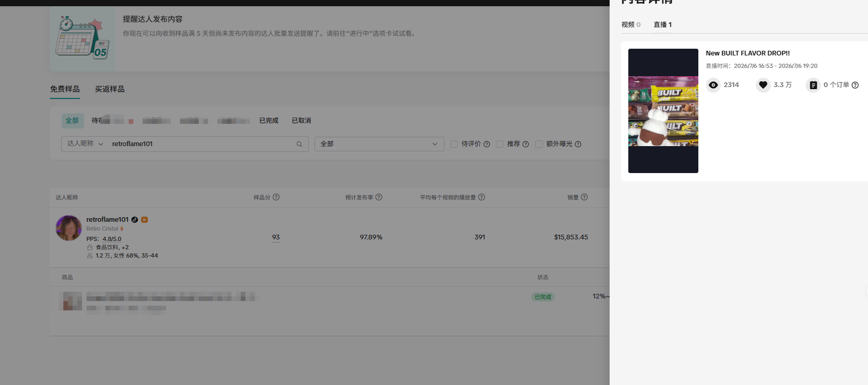The height and width of the screenshot is (385, 868).
Task: Click the 97.89% publish rate value
Action: click(371, 237)
